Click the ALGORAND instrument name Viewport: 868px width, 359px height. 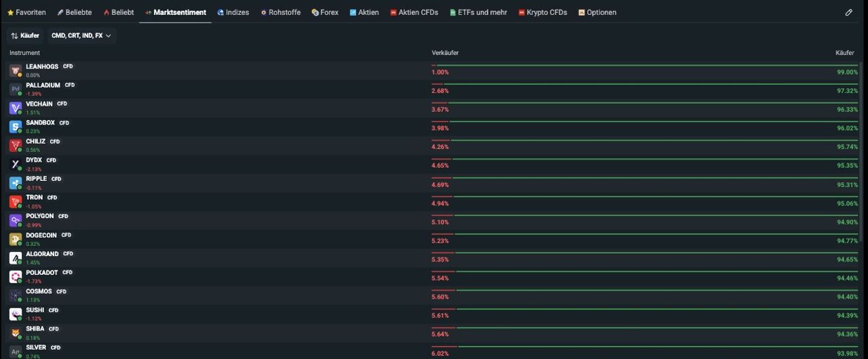coord(42,254)
